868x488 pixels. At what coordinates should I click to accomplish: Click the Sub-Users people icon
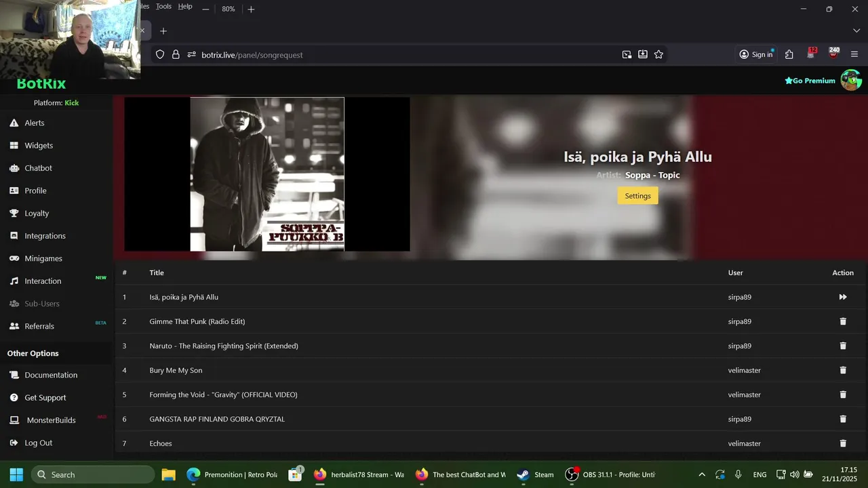(14, 304)
